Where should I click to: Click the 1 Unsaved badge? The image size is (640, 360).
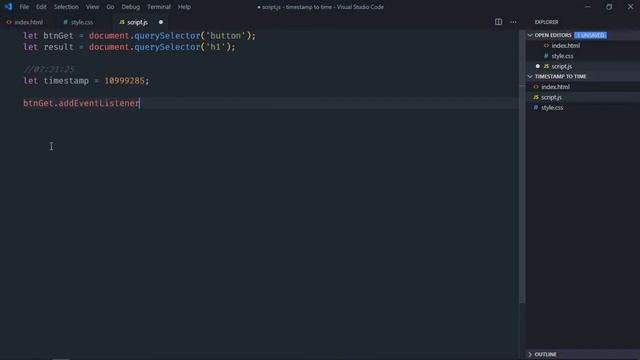(x=590, y=35)
